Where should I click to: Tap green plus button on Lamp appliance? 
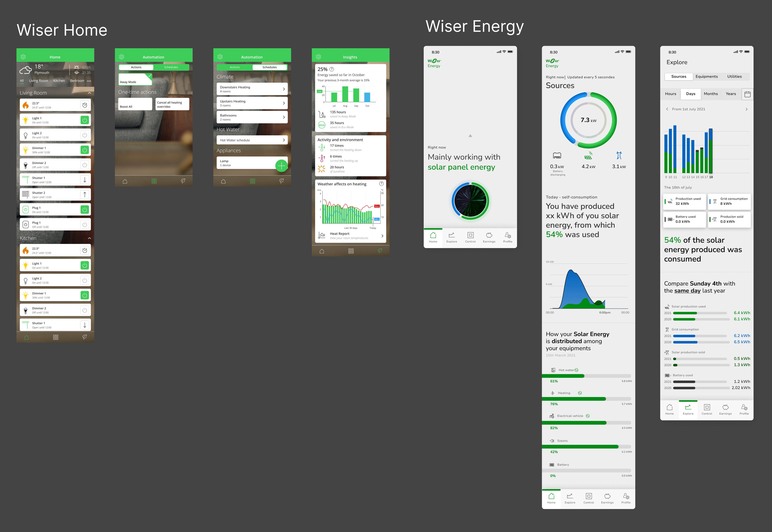(x=282, y=165)
